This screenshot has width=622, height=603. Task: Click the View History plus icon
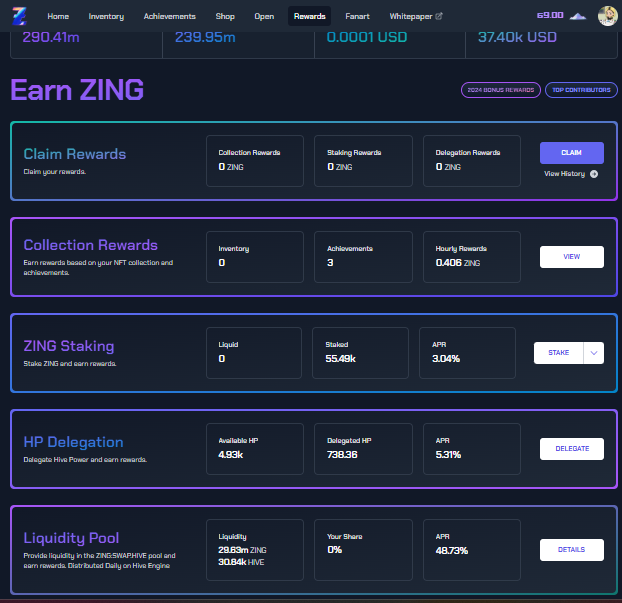pyautogui.click(x=594, y=174)
